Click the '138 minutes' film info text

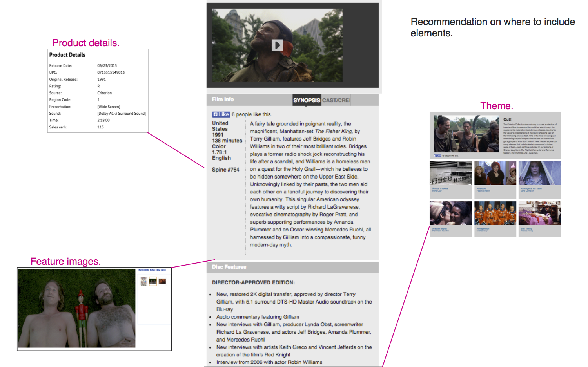[227, 141]
